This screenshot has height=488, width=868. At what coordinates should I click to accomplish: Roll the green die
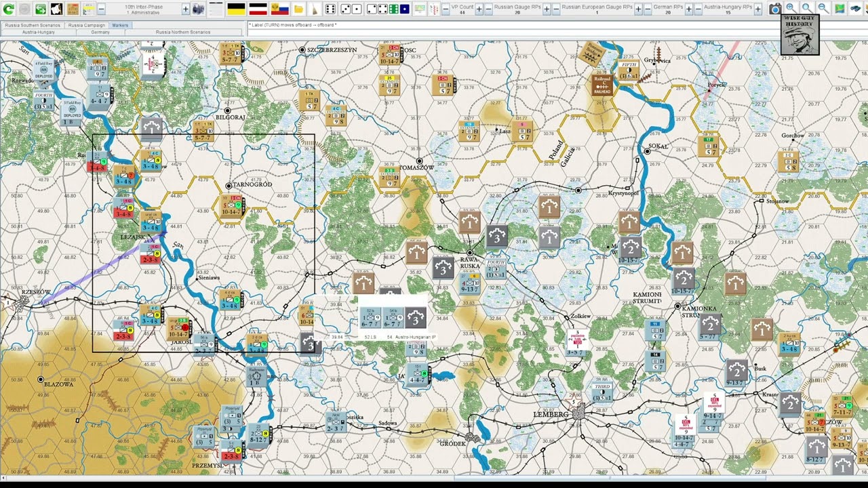[395, 9]
